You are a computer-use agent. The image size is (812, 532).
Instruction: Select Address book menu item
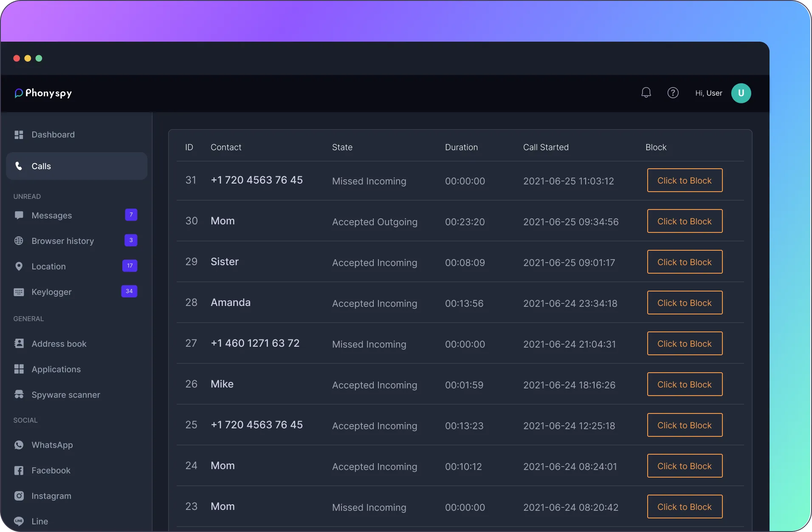pyautogui.click(x=59, y=344)
